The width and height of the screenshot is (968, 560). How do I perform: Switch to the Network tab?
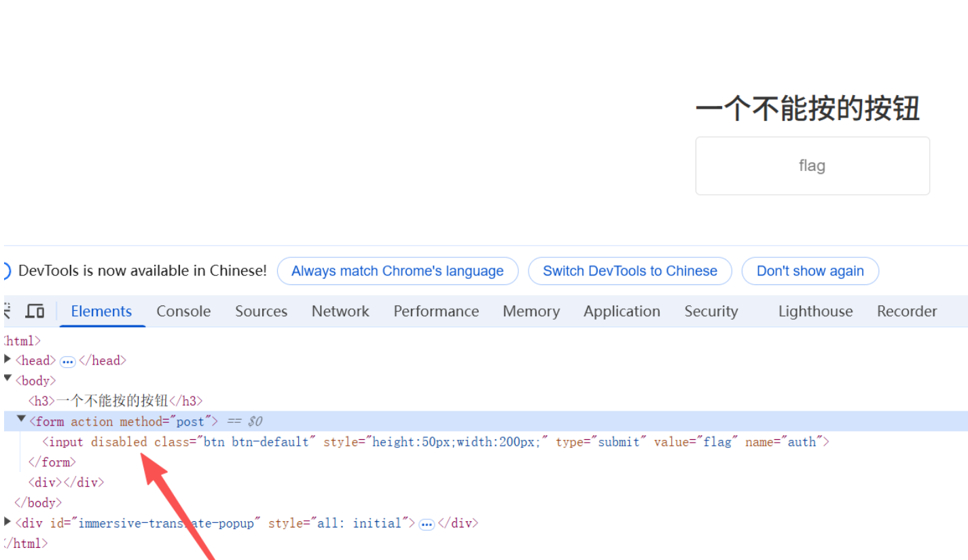tap(340, 312)
